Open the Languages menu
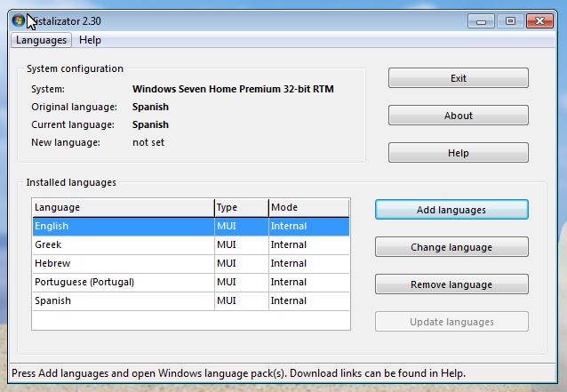The width and height of the screenshot is (567, 392). click(41, 40)
